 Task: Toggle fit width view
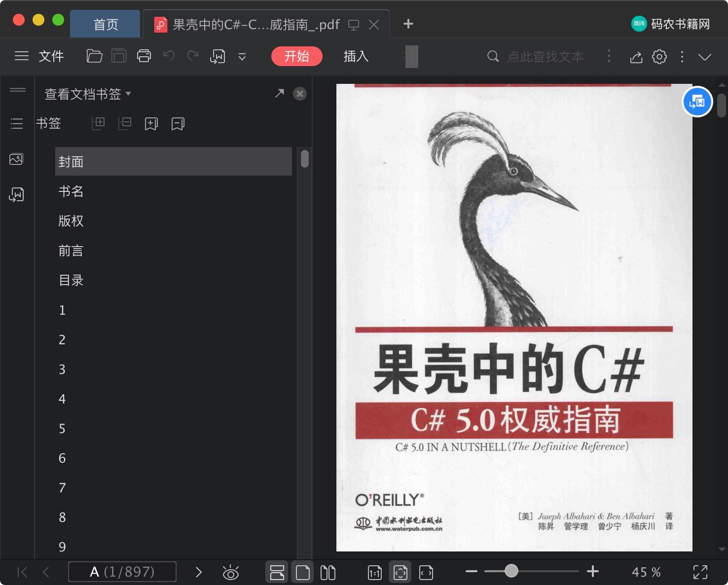[426, 572]
